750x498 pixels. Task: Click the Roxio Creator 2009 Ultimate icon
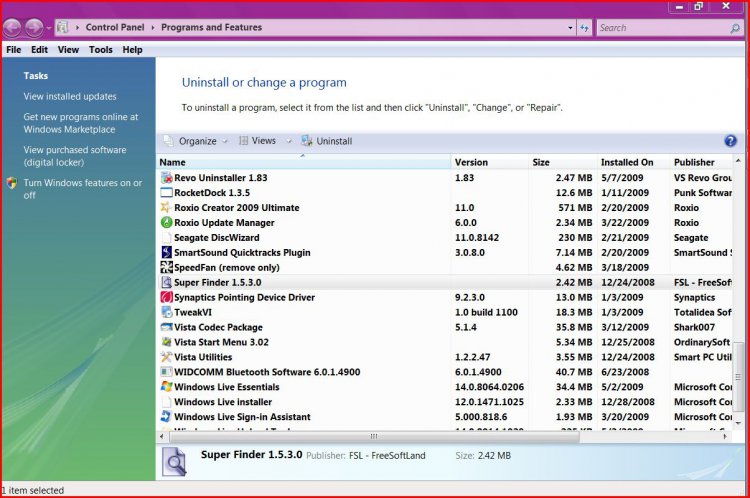click(x=166, y=208)
